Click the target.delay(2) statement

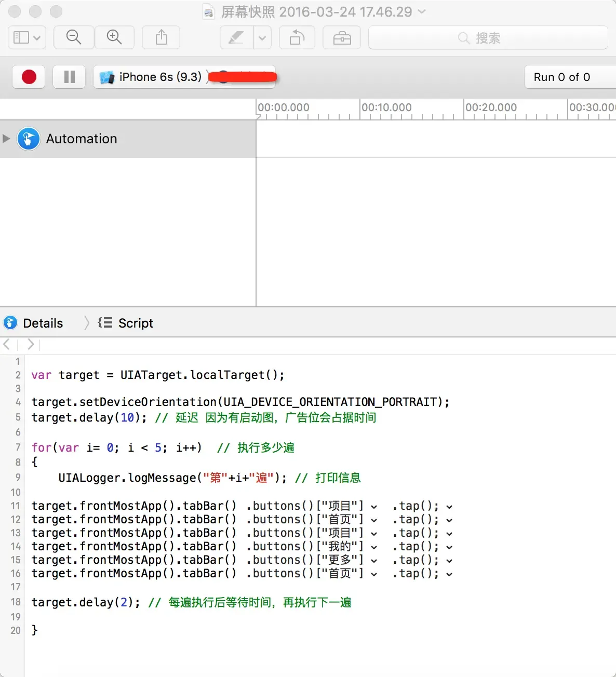(86, 602)
